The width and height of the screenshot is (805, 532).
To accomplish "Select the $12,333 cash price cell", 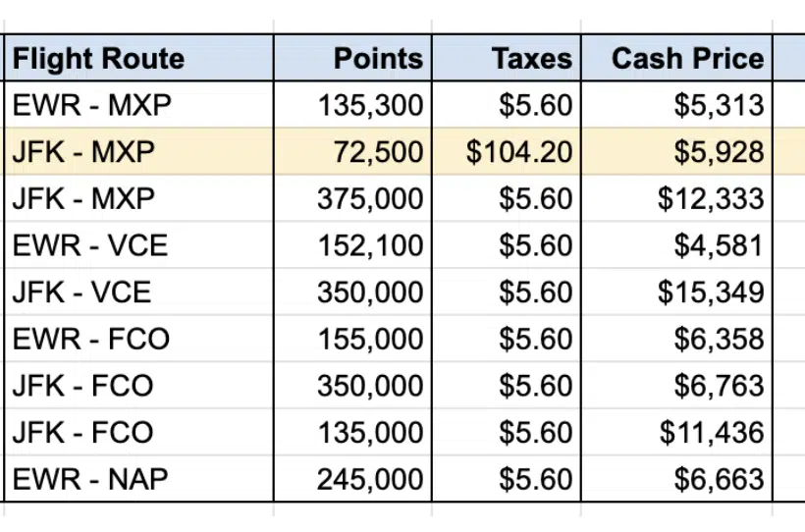I will [x=711, y=199].
